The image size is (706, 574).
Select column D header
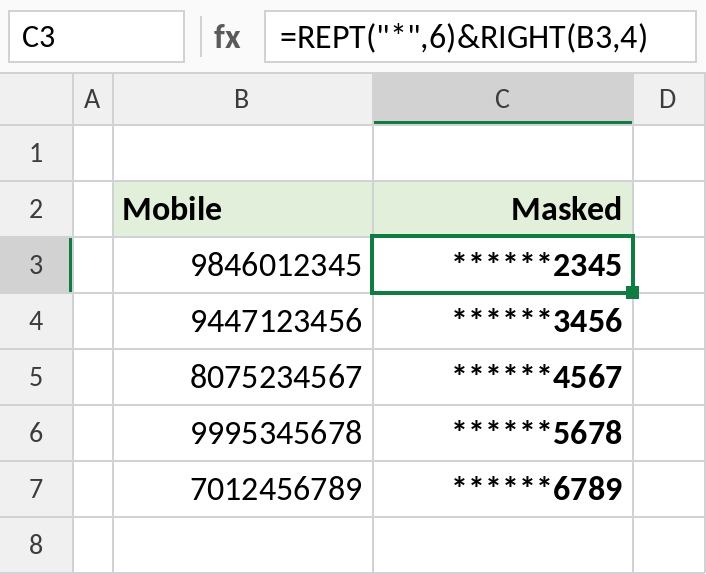pyautogui.click(x=669, y=99)
